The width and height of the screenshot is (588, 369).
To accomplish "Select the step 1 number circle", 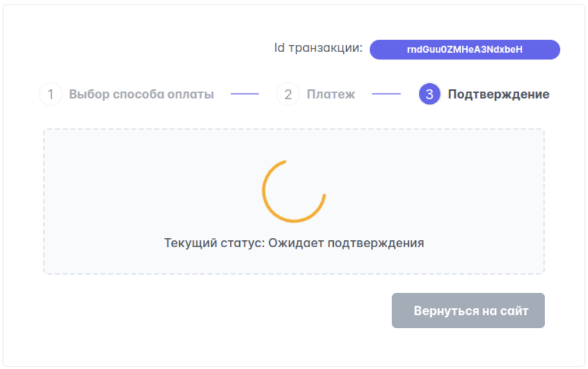I will point(50,94).
